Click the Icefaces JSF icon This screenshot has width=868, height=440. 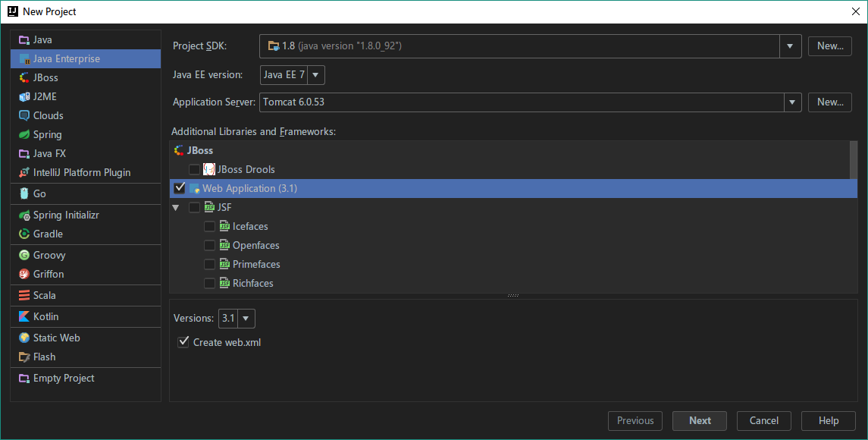coord(224,226)
